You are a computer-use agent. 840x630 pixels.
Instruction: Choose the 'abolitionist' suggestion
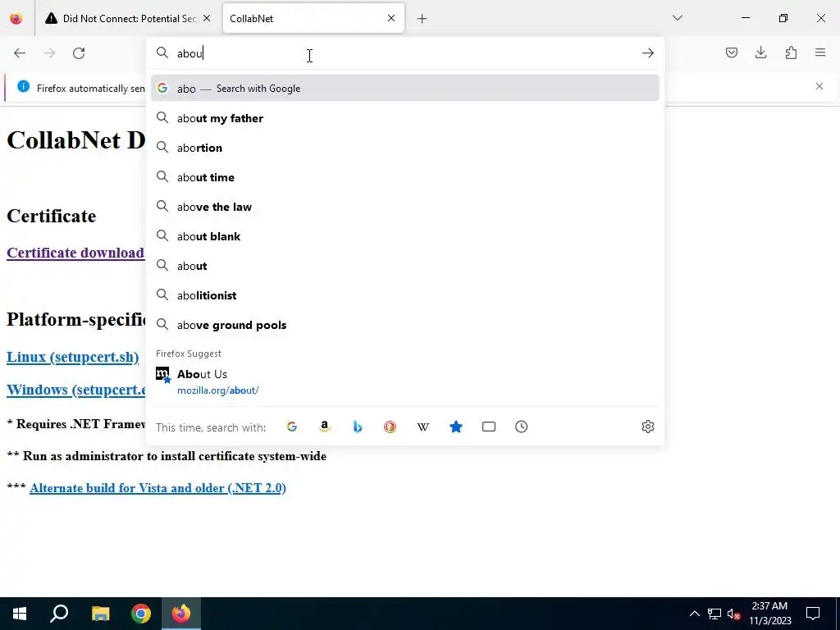click(x=405, y=295)
